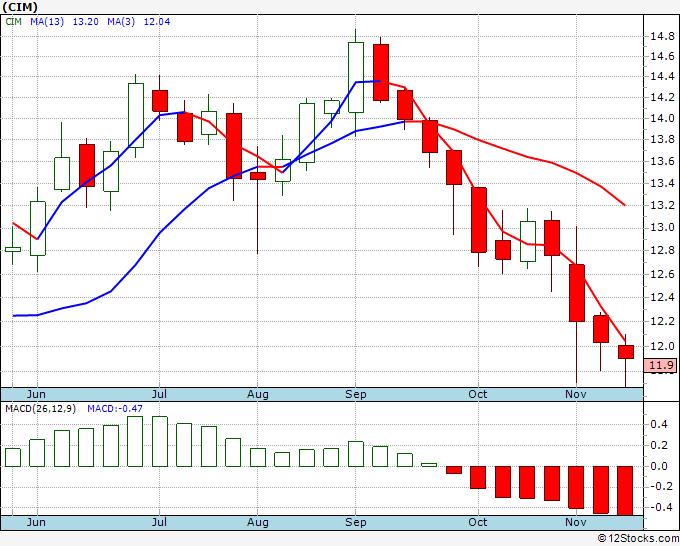Click the 13.4 price axis label

click(662, 183)
